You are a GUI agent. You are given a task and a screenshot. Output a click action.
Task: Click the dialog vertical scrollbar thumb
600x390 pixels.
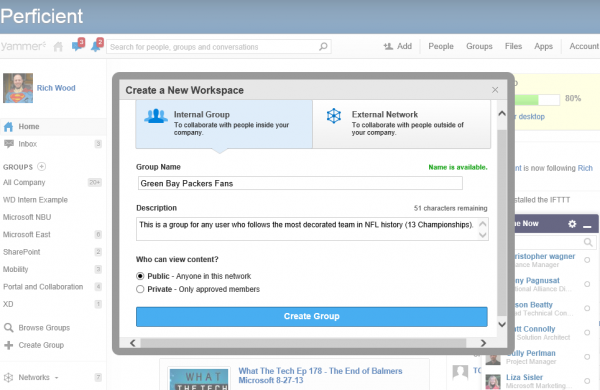point(502,222)
